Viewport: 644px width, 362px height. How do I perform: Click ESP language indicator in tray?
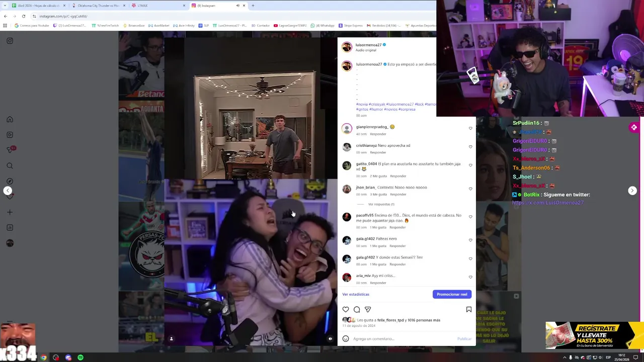608,357
